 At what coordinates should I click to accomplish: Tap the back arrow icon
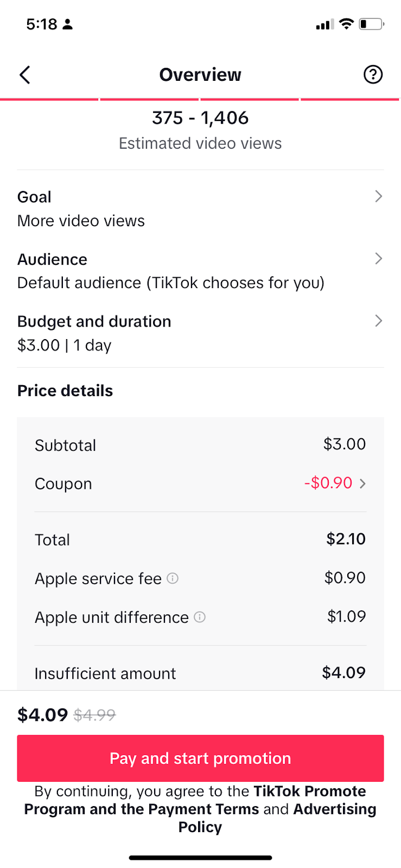click(x=25, y=75)
